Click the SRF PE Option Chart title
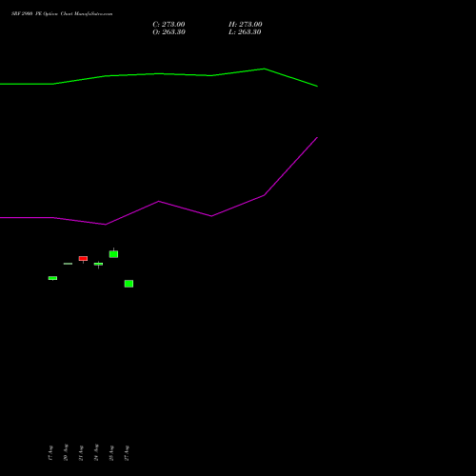 click(62, 14)
